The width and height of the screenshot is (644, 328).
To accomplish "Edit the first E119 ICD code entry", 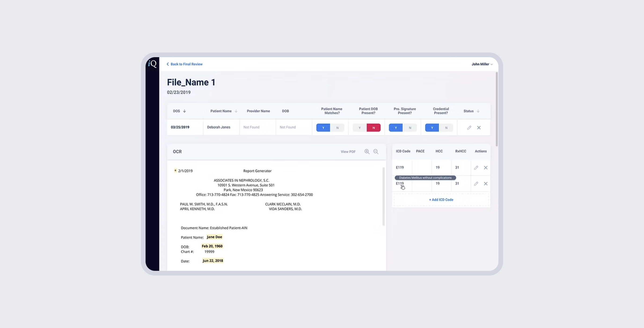I will point(476,168).
